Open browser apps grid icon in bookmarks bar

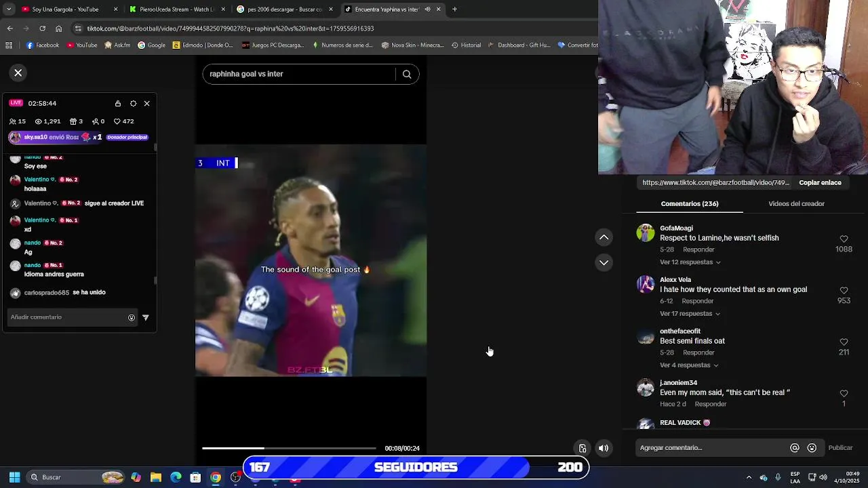(9, 45)
